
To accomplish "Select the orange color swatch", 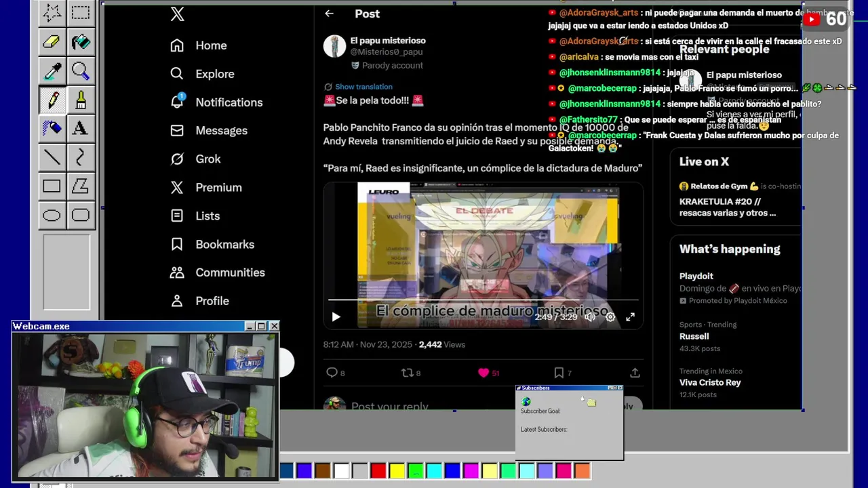I will click(x=582, y=470).
